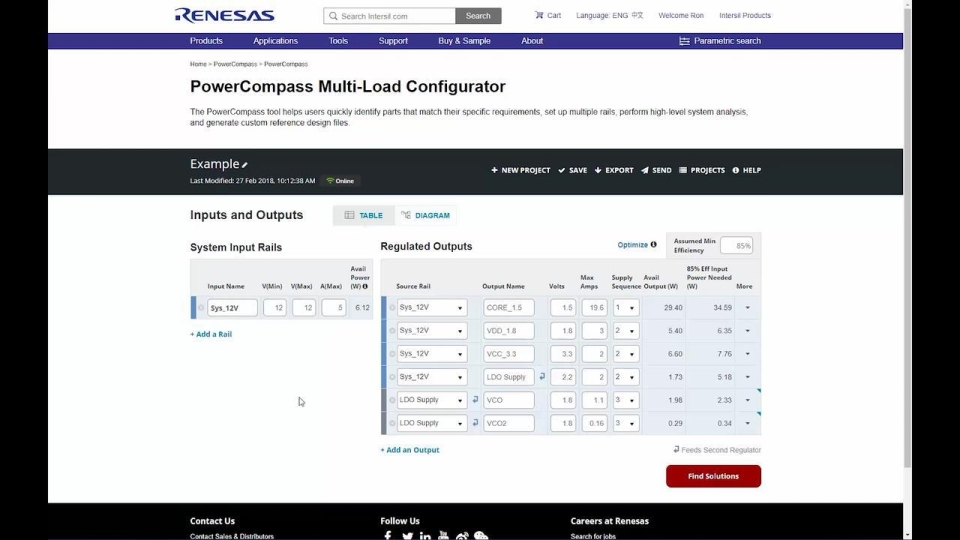This screenshot has width=960, height=540.
Task: Open the shopping Cart icon
Action: pos(539,15)
